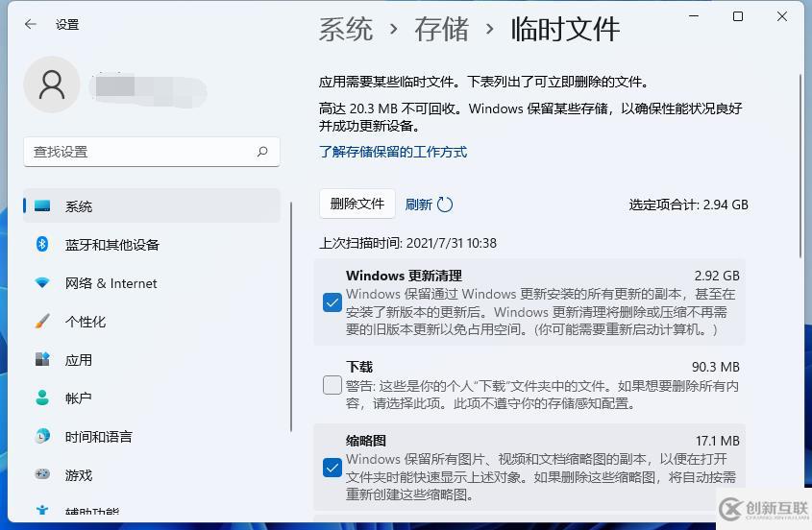Click the search magnifier icon

point(262,152)
